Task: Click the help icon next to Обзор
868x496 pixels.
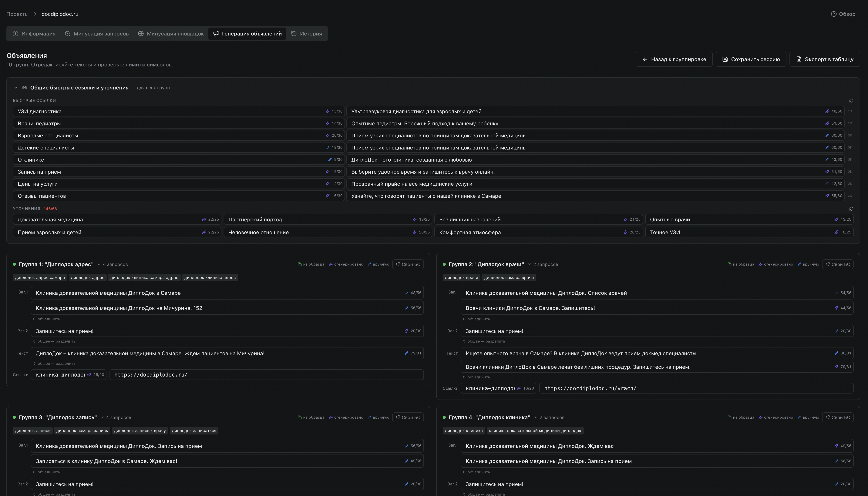Action: 833,14
